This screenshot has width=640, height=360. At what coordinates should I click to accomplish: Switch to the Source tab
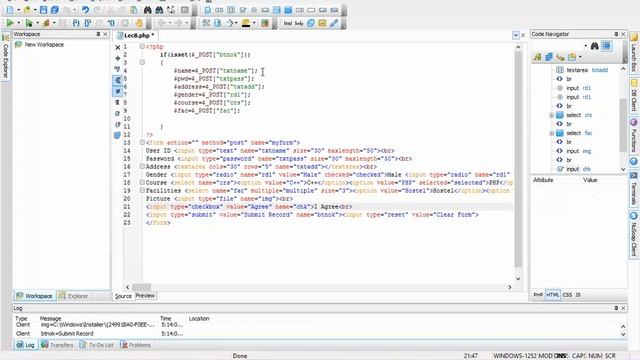[x=123, y=296]
